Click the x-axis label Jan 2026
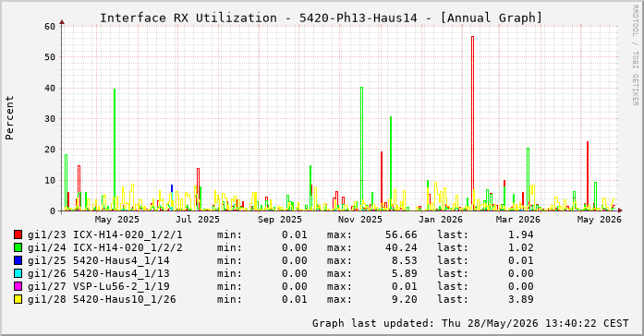 [x=441, y=220]
